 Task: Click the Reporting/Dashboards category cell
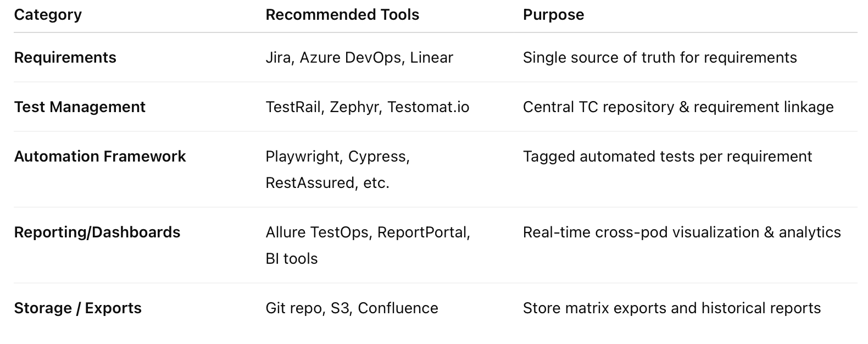click(97, 232)
